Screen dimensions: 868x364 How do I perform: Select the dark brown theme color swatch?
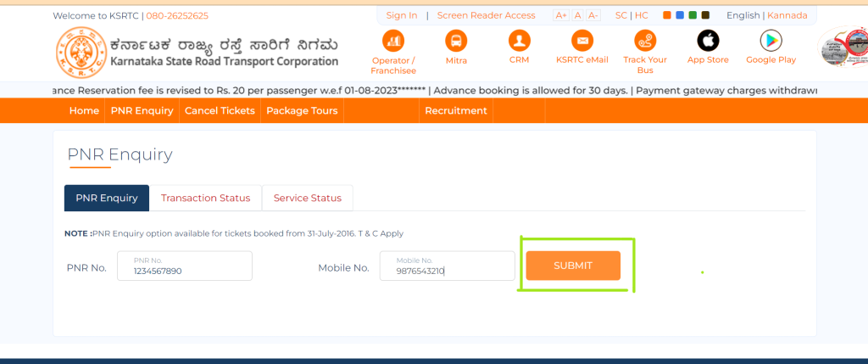(705, 15)
